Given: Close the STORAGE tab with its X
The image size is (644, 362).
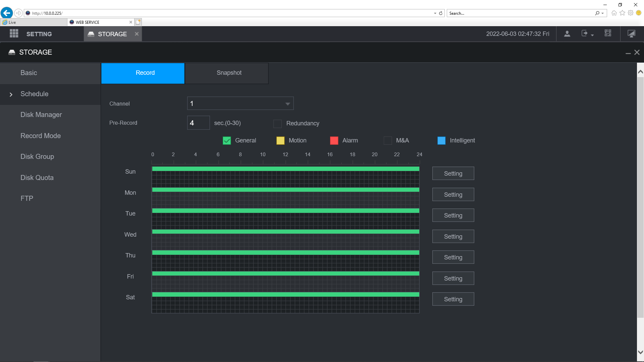Looking at the screenshot, I should click(137, 34).
